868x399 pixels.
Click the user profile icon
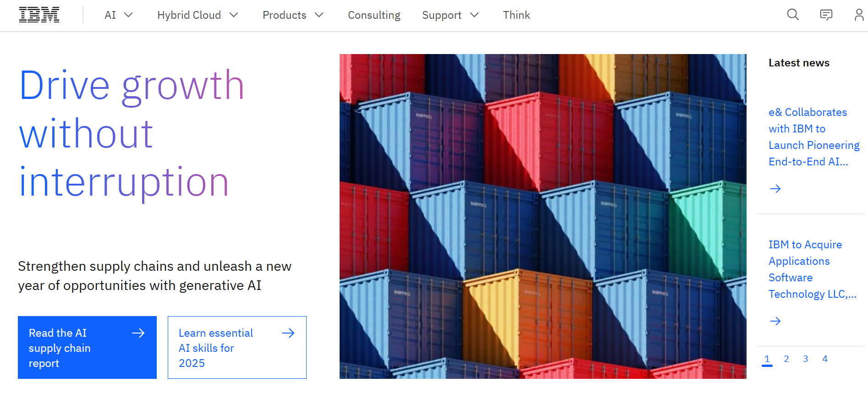859,15
